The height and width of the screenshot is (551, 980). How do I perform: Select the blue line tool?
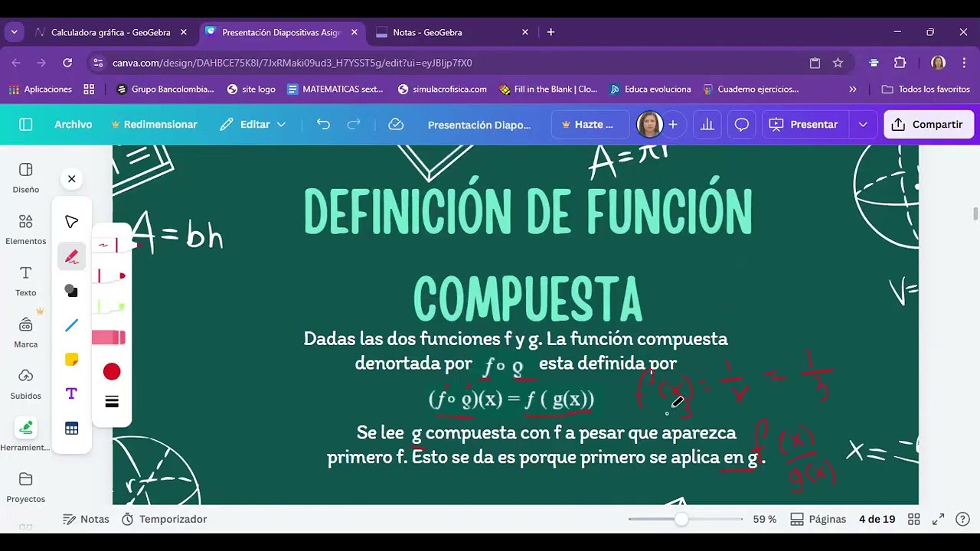coord(71,325)
